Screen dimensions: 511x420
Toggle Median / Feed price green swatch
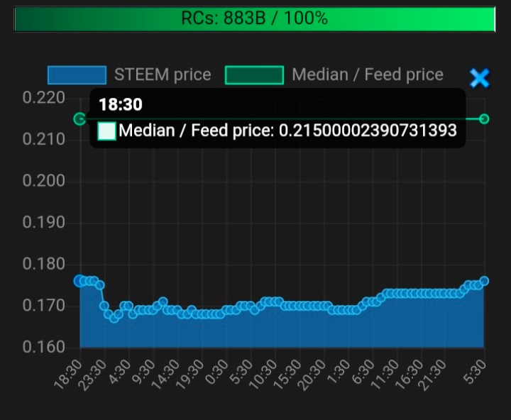[254, 75]
